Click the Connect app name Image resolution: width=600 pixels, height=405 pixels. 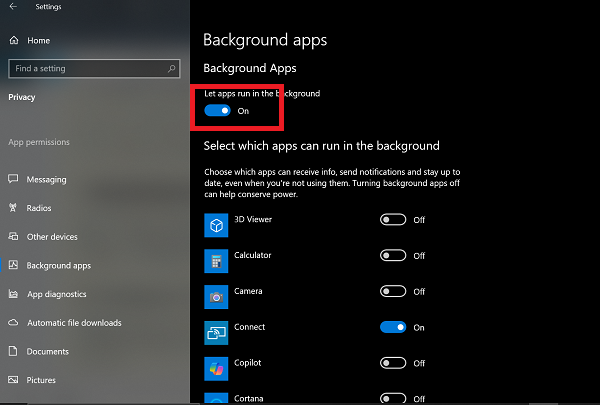(249, 327)
